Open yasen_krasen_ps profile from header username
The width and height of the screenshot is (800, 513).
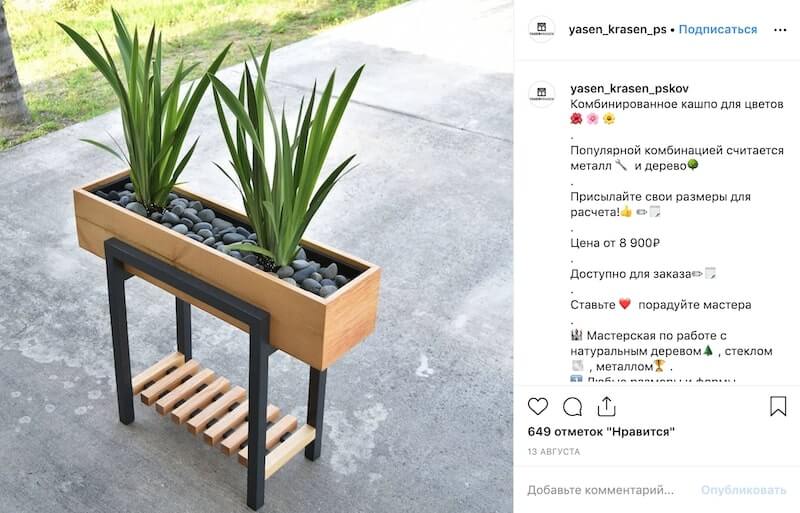pos(617,30)
